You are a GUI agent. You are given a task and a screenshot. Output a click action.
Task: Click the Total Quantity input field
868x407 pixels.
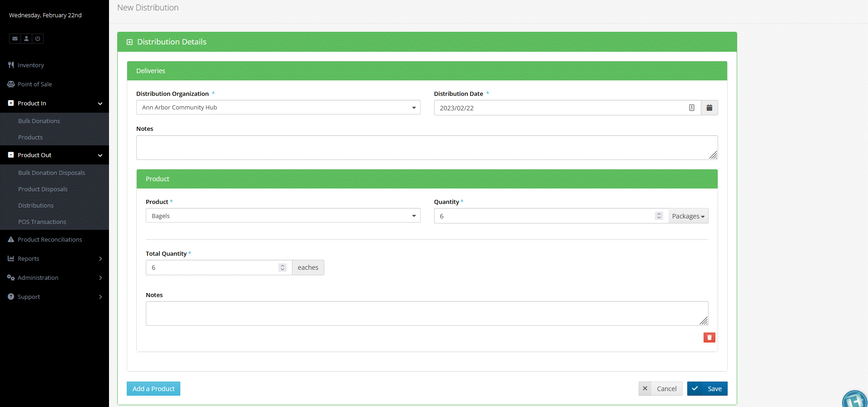point(218,268)
